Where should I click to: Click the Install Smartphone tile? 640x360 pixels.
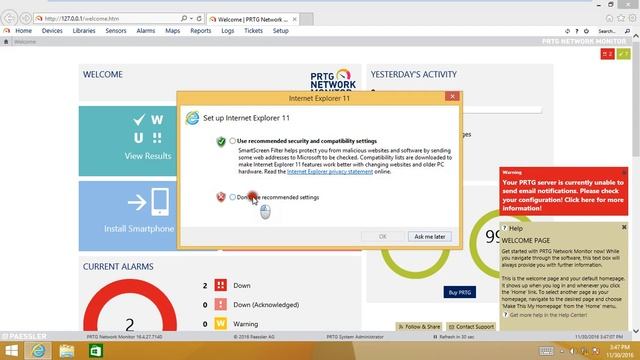point(128,216)
